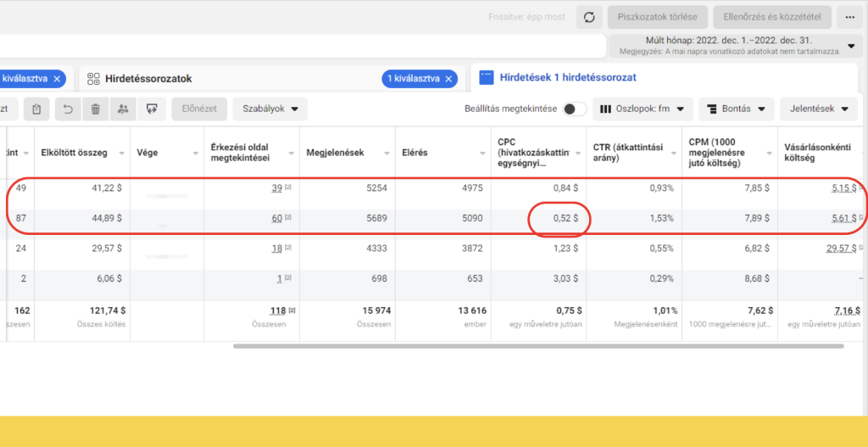Click the trash delete icon
The width and height of the screenshot is (868, 447).
click(96, 109)
